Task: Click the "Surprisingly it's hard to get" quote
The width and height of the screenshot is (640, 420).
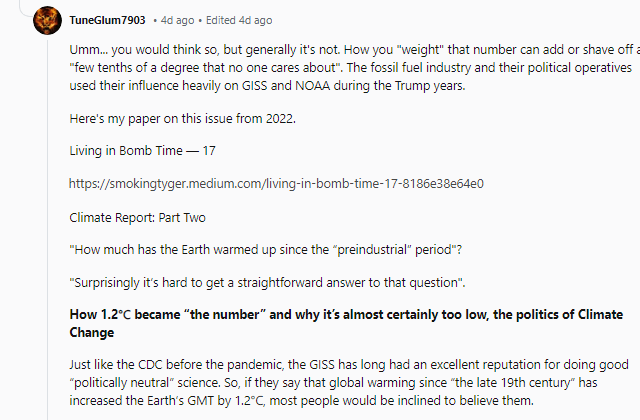Action: 267,282
